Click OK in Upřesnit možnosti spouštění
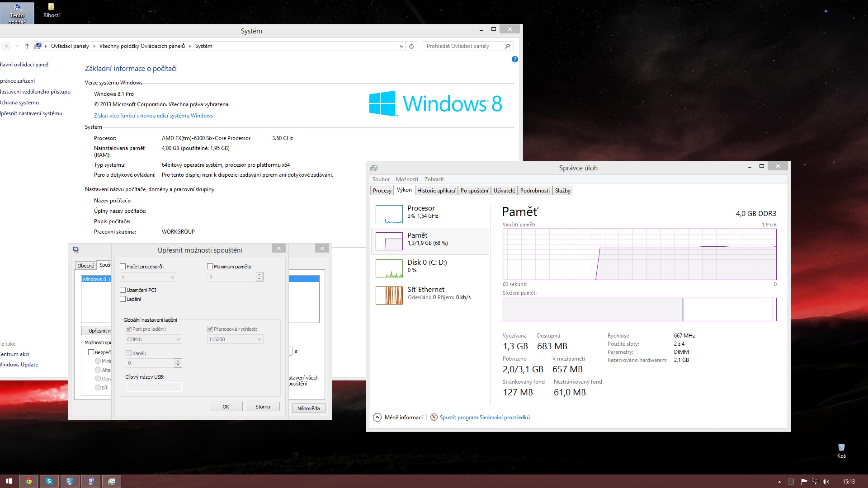868x488 pixels. pos(226,407)
